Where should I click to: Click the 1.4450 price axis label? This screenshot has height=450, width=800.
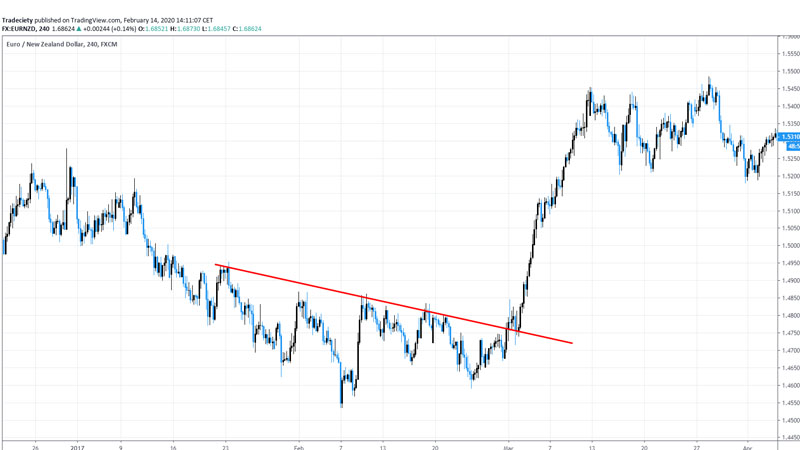point(791,438)
